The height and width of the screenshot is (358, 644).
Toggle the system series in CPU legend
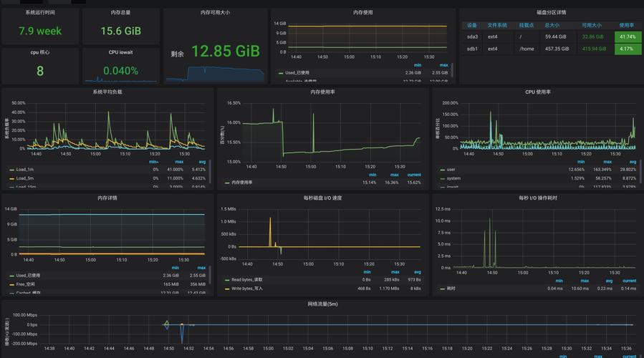[x=454, y=178]
